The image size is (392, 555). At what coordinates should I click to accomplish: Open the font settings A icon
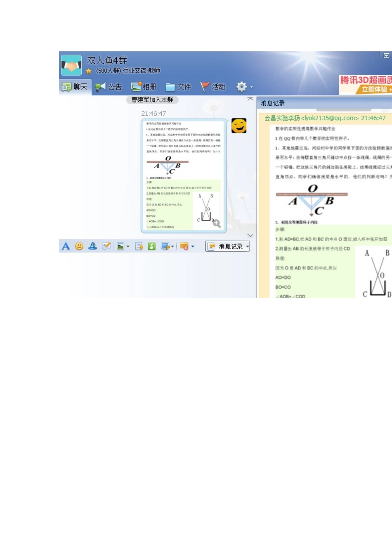tap(66, 247)
